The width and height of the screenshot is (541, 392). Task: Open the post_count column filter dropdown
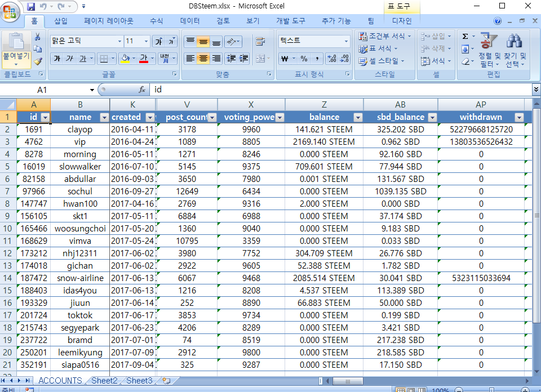[x=212, y=118]
